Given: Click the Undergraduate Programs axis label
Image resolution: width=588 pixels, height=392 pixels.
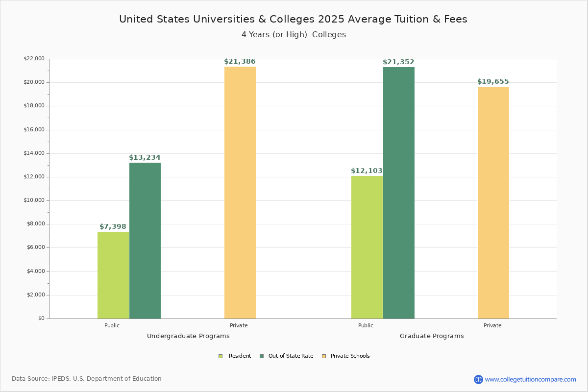Looking at the screenshot, I should tap(188, 336).
